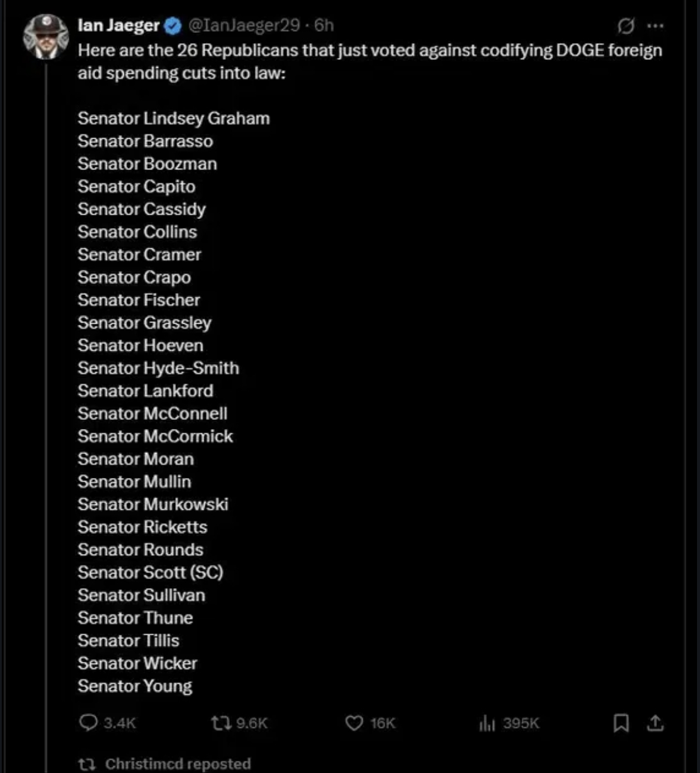
Task: Bookmark this post
Action: click(621, 723)
